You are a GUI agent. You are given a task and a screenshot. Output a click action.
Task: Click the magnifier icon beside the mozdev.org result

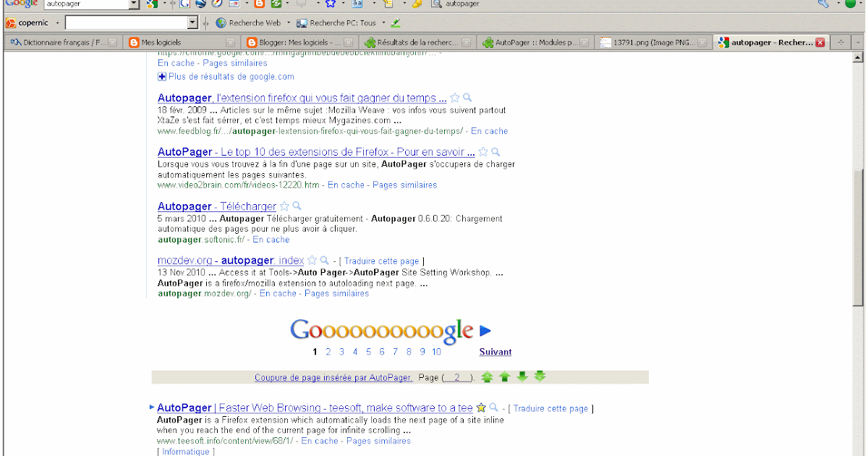coord(325,261)
